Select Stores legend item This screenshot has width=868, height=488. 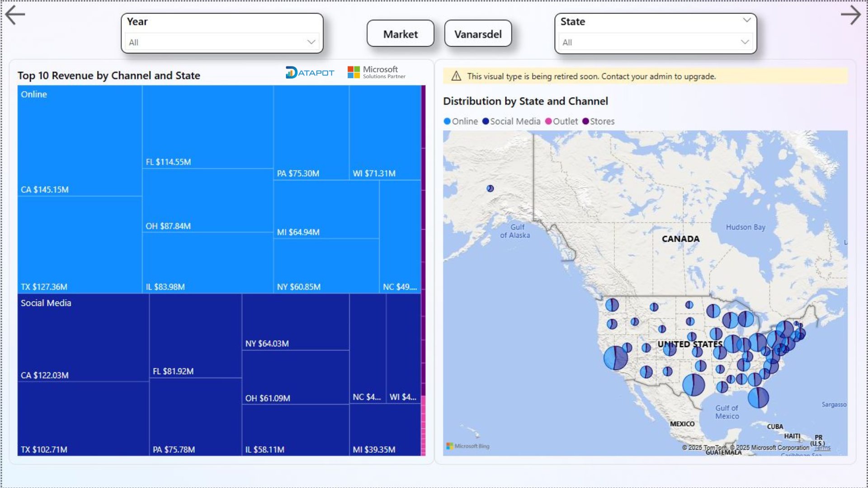[598, 121]
